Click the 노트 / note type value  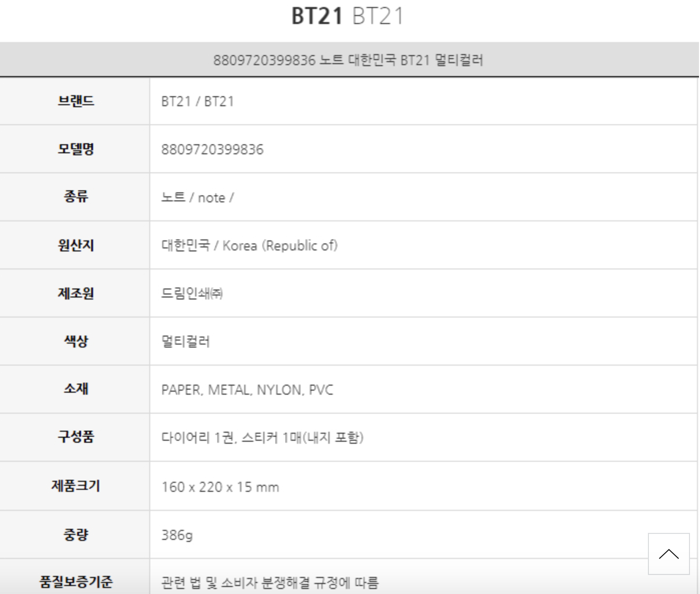pyautogui.click(x=197, y=198)
